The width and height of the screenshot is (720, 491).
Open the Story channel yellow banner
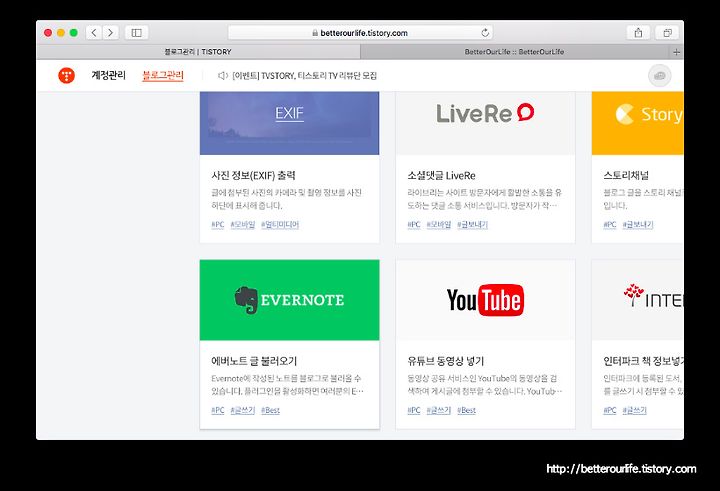(637, 123)
